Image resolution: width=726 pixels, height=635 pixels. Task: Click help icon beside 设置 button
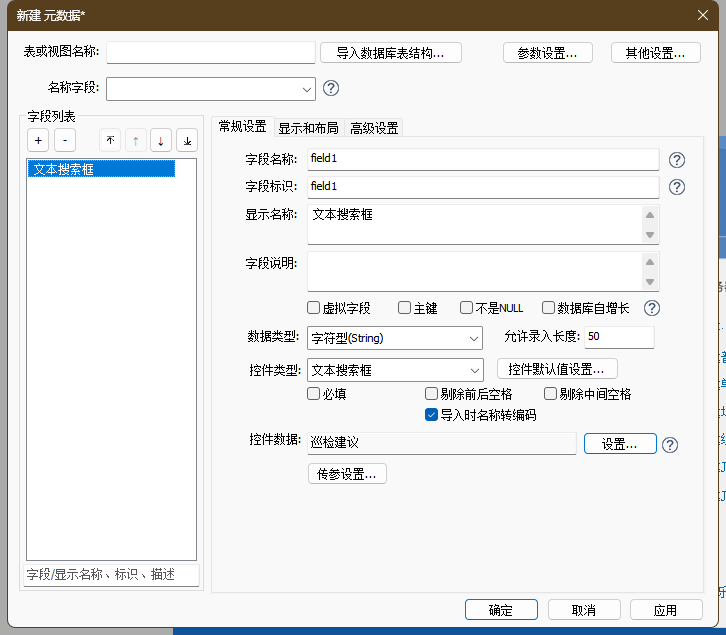coord(670,445)
